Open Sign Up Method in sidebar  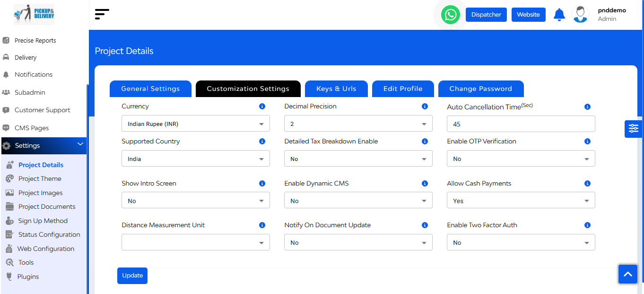(x=43, y=221)
